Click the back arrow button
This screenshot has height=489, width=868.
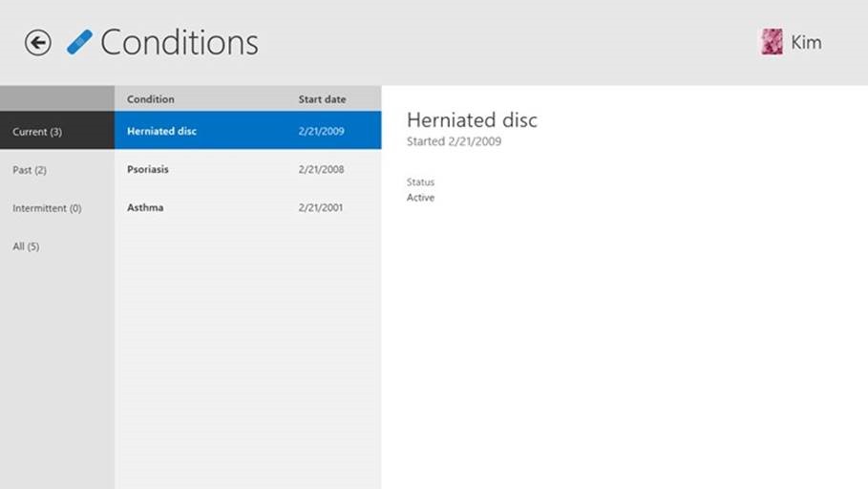point(38,42)
